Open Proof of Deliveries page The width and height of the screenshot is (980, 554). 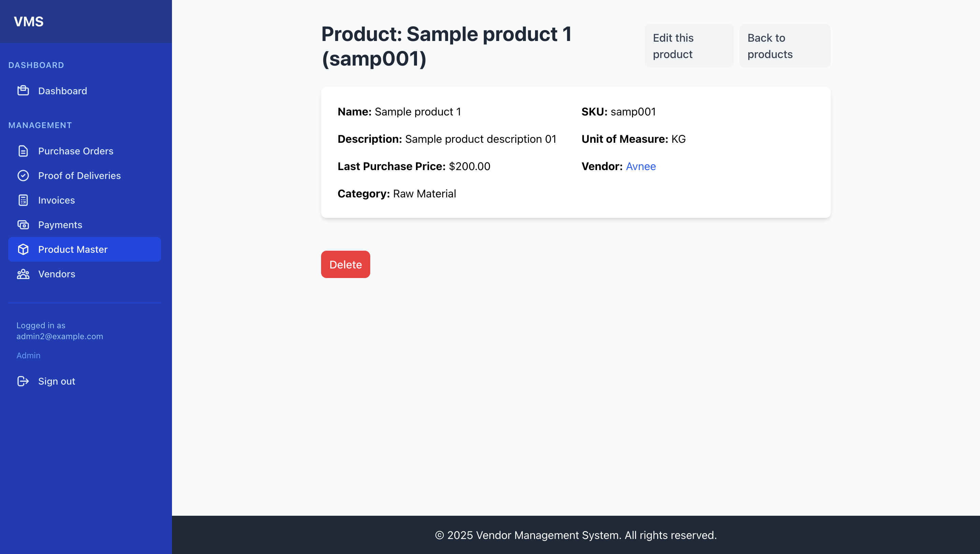click(x=79, y=176)
